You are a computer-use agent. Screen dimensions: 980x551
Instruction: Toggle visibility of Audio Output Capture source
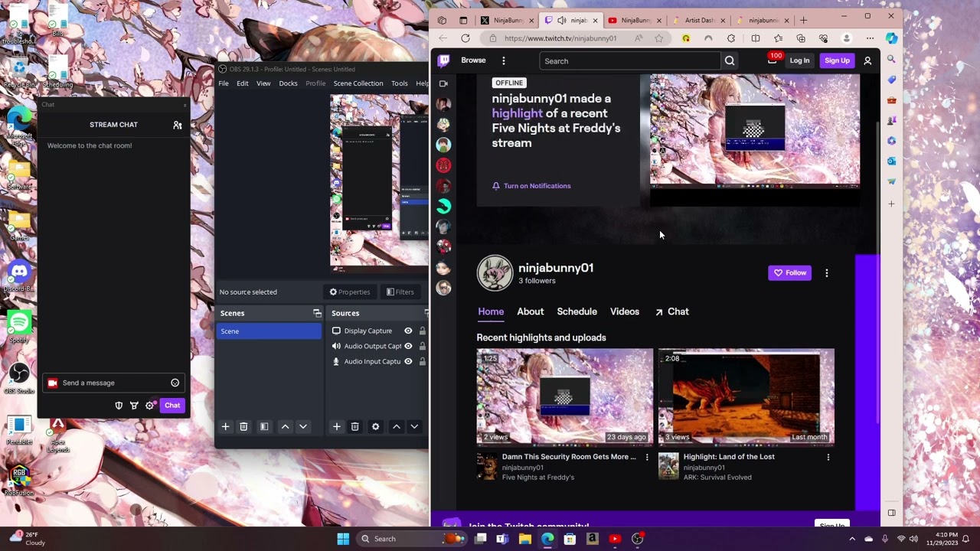[408, 346]
